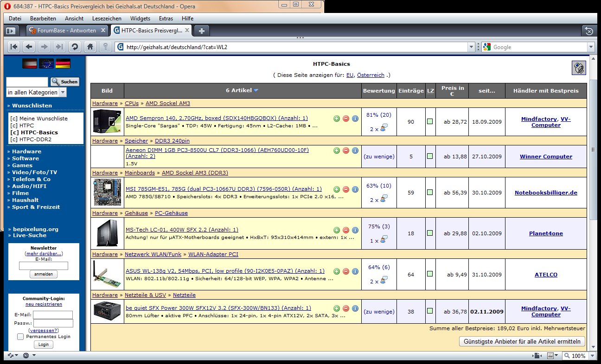Select the Austrian flag region
The width and height of the screenshot is (601, 364).
[x=29, y=64]
